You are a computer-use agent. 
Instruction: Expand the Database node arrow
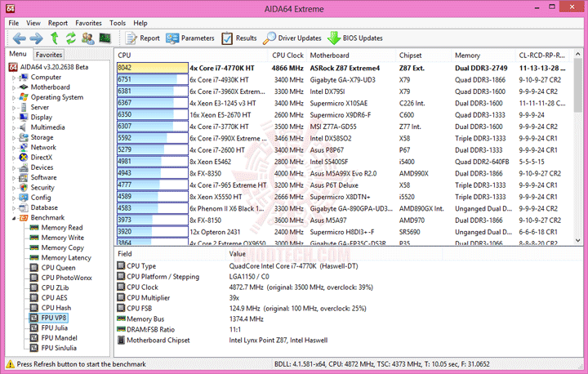click(14, 207)
